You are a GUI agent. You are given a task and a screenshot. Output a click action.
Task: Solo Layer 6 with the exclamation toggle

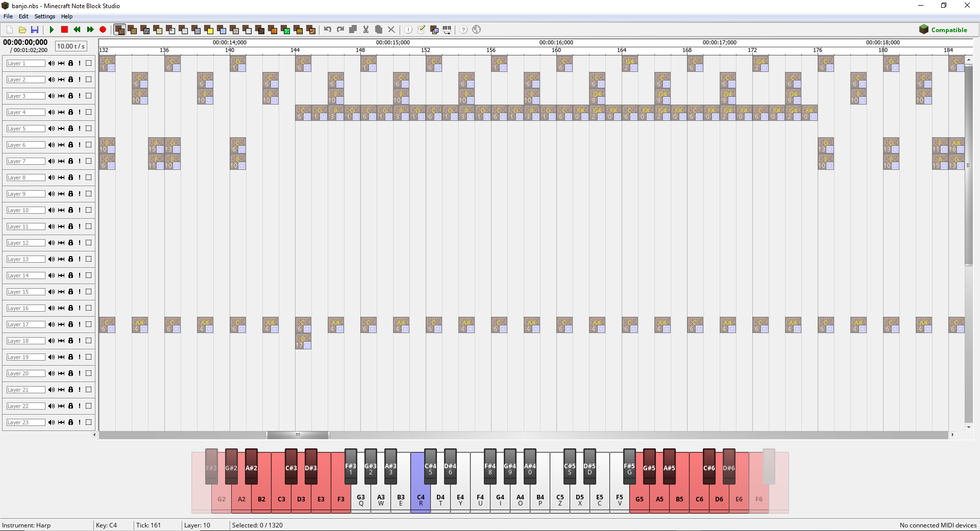pos(79,145)
